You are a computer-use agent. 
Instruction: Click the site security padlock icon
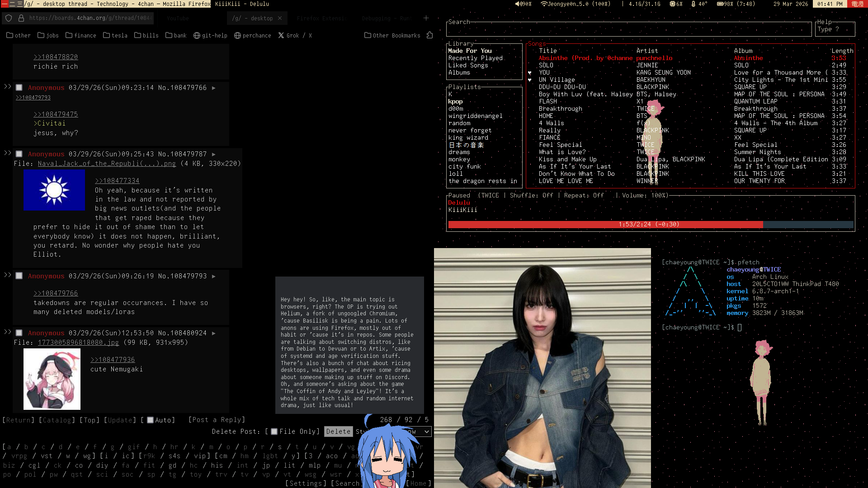[x=21, y=18]
